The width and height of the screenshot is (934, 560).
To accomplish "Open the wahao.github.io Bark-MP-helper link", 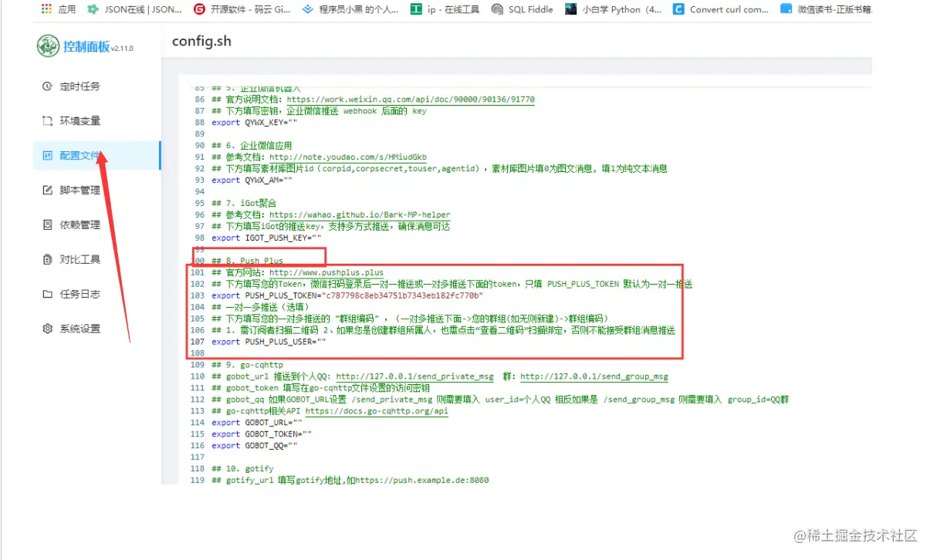I will coord(360,215).
